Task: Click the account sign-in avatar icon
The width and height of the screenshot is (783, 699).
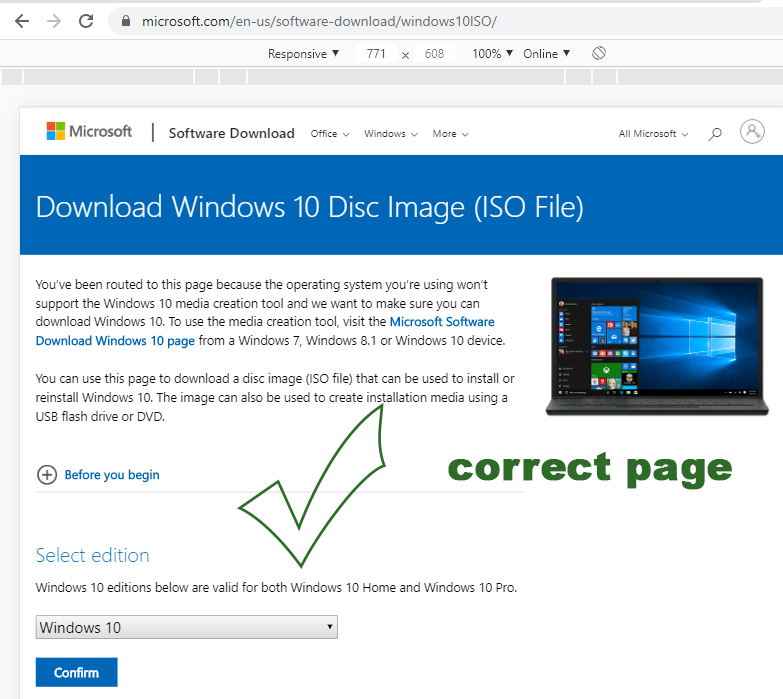Action: click(752, 132)
